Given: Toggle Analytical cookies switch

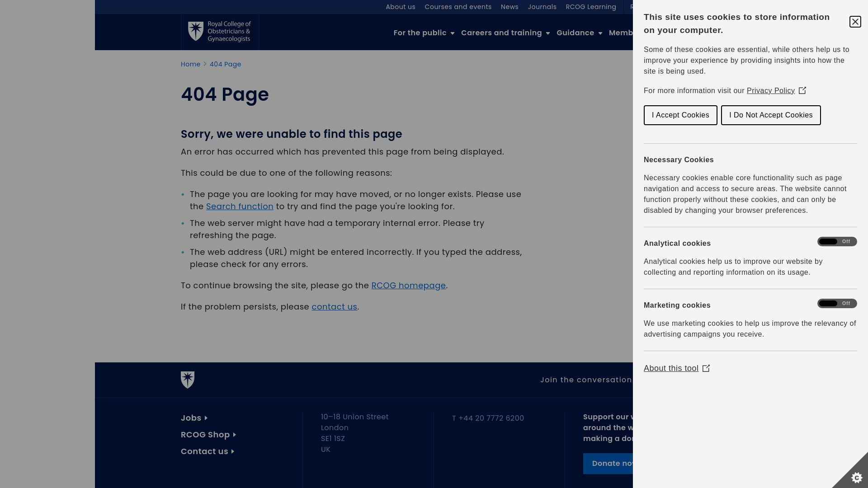Looking at the screenshot, I should 837,242.
